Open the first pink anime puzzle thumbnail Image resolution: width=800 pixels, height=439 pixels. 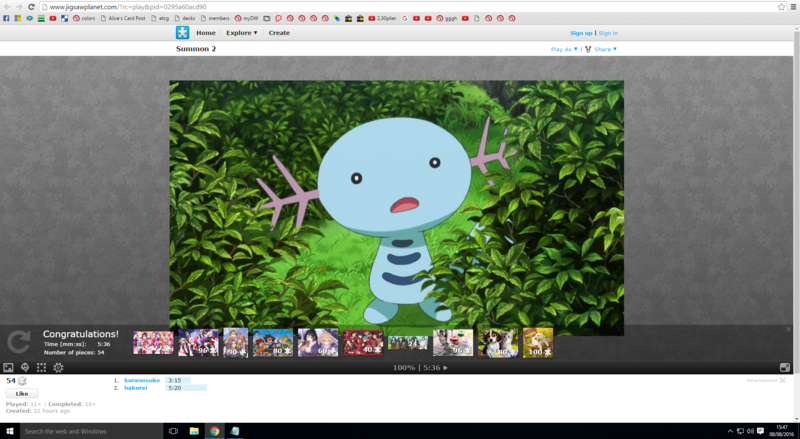pyautogui.click(x=153, y=343)
